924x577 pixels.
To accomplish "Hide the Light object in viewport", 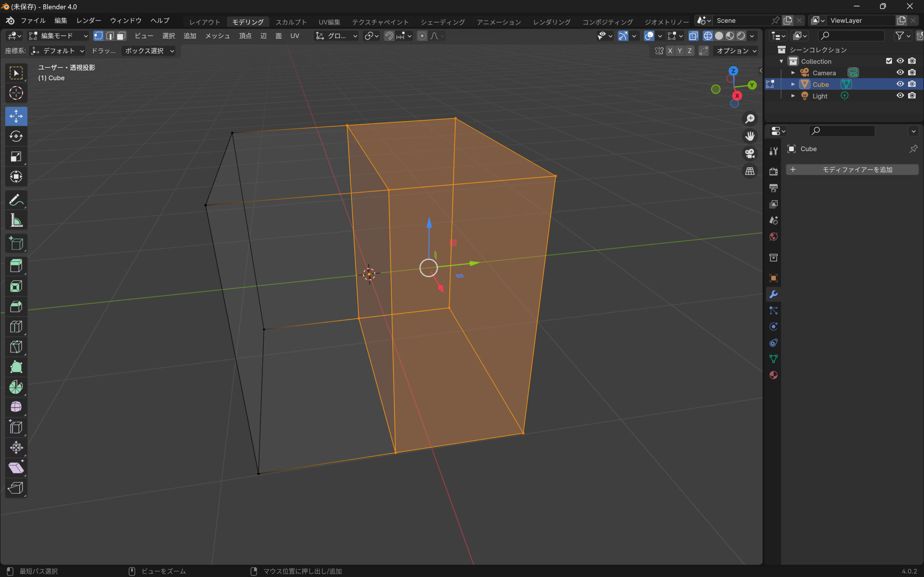I will (900, 96).
